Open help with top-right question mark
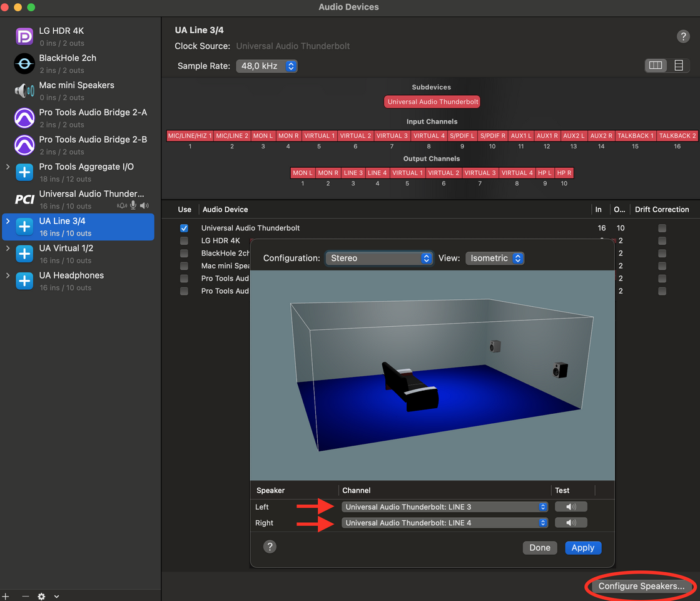Viewport: 700px width, 601px height. click(x=683, y=36)
